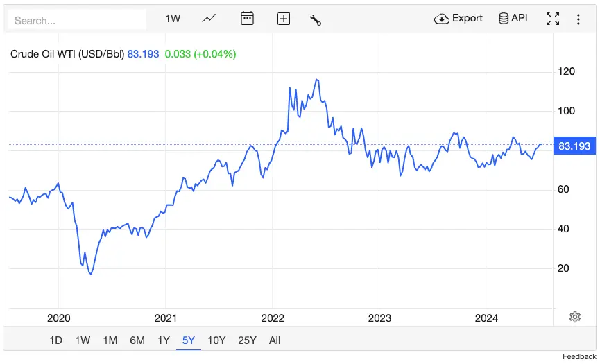Viewport: 600px width, 364px height.
Task: Open the API database icon
Action: click(513, 19)
